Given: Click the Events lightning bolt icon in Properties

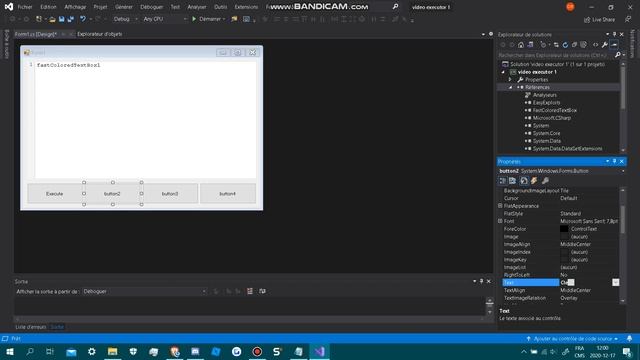Looking at the screenshot, I should point(534,181).
